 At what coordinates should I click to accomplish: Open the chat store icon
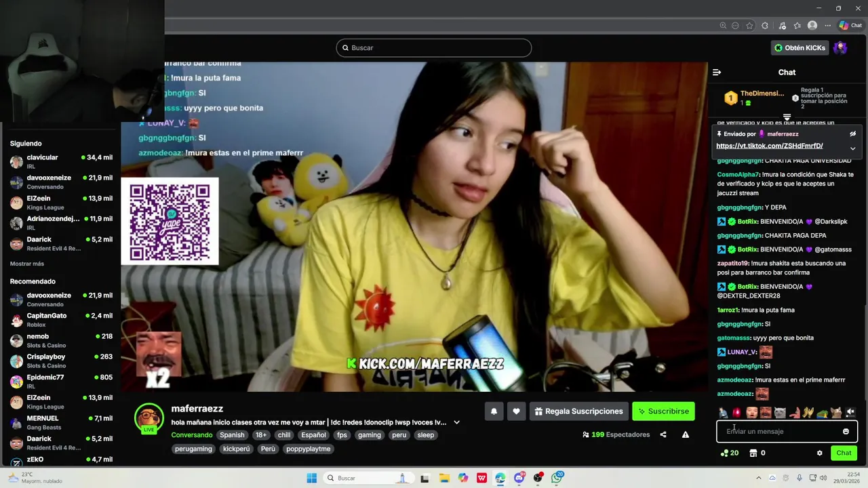point(753,453)
